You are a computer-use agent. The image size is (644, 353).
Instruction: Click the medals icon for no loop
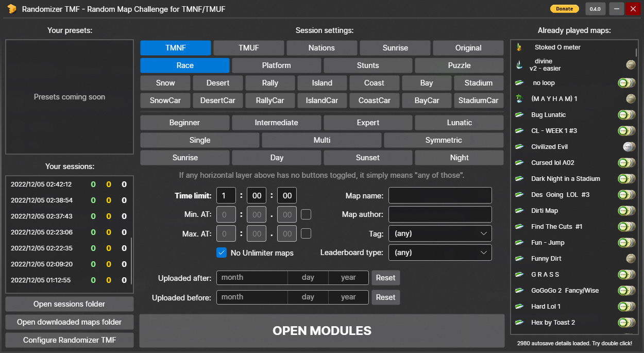click(626, 83)
